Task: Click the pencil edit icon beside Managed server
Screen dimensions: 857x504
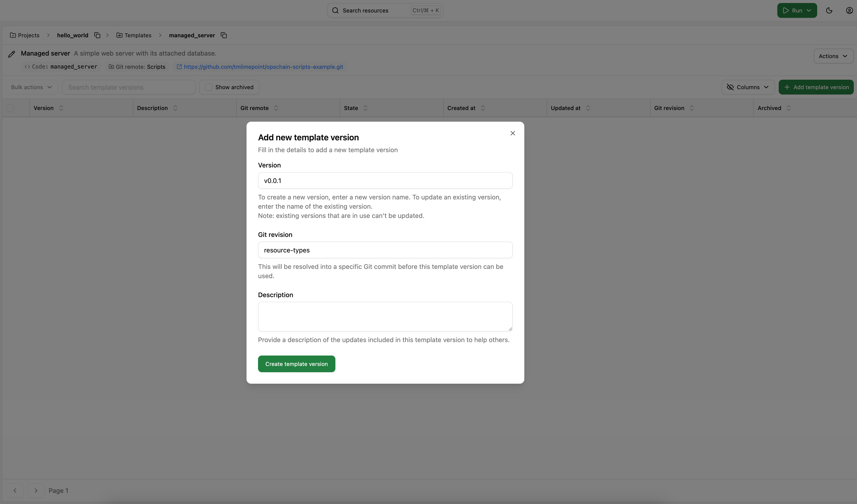Action: (x=12, y=54)
